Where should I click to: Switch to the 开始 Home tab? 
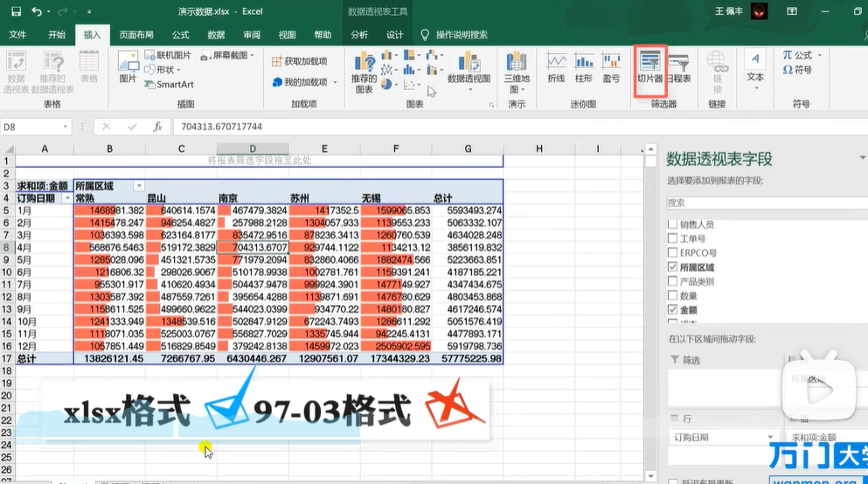click(x=57, y=35)
